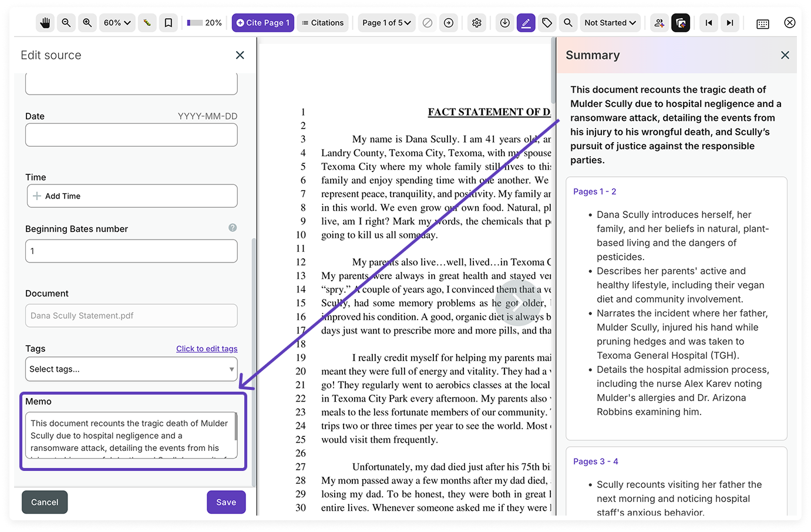Open Click to edit tags link
Image resolution: width=811 pixels, height=532 pixels.
(x=207, y=348)
